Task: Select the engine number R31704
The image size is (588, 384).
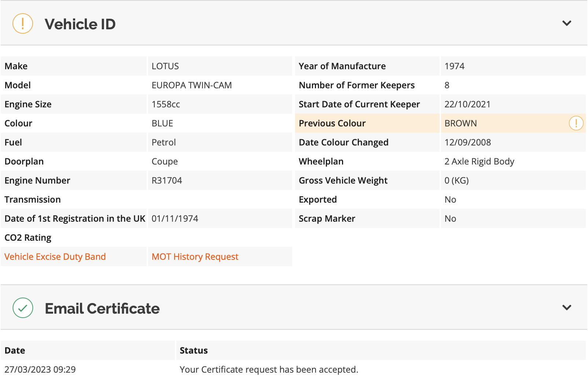Action: click(167, 181)
